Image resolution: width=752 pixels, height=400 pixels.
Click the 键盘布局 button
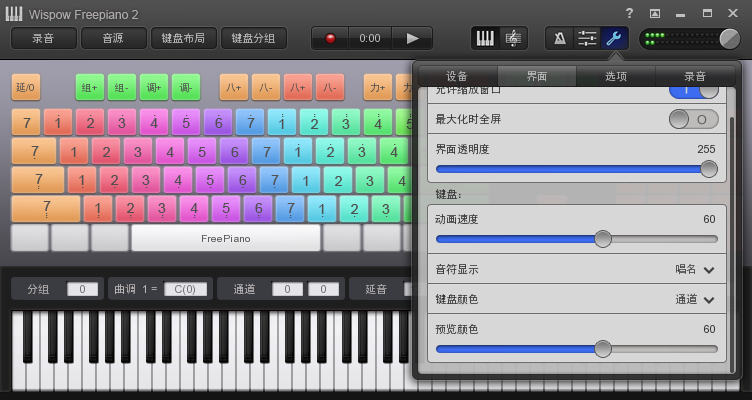(x=183, y=38)
